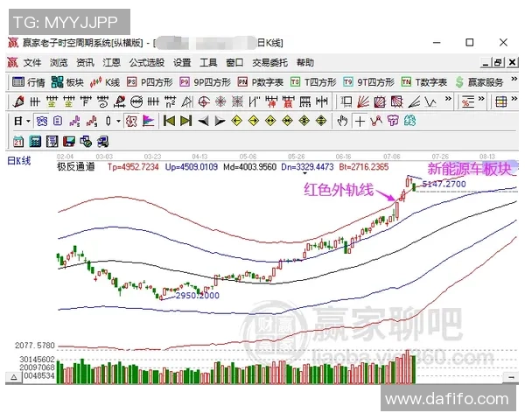Select the hand pan tool
The height and width of the screenshot is (420, 525).
[342, 121]
